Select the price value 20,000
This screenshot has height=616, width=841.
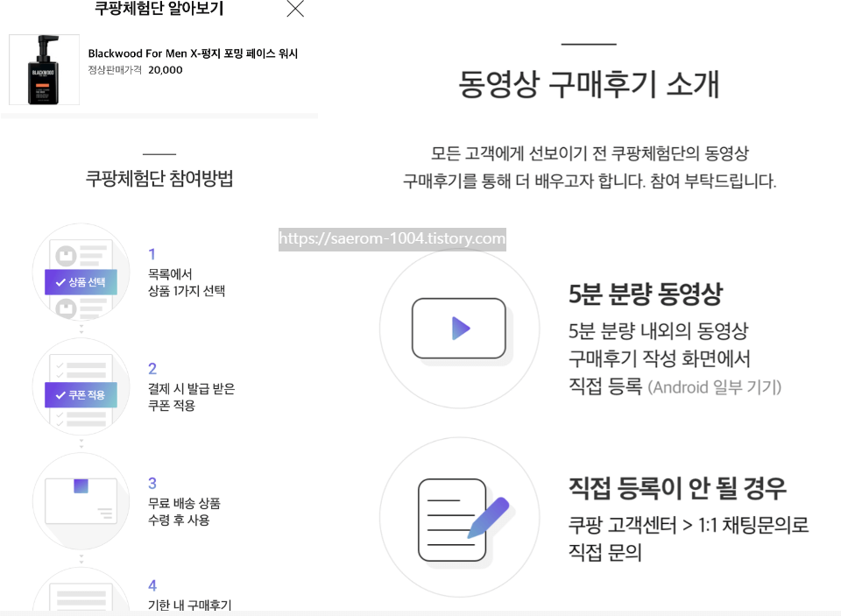pyautogui.click(x=166, y=70)
